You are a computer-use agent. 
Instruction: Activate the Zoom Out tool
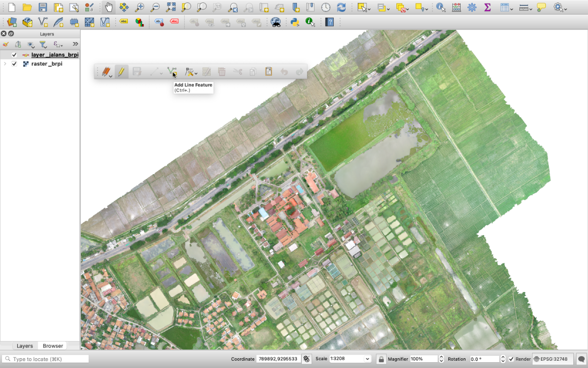[x=155, y=7]
